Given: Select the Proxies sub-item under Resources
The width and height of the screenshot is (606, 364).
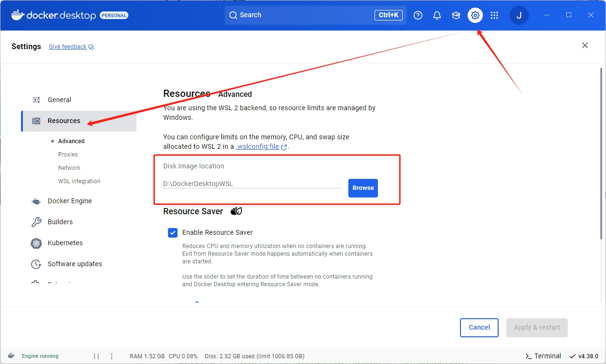Looking at the screenshot, I should [x=68, y=155].
